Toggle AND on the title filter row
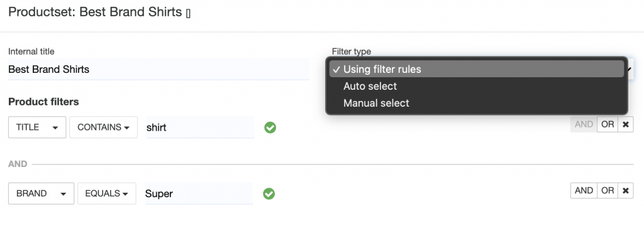644x231 pixels. 584,124
